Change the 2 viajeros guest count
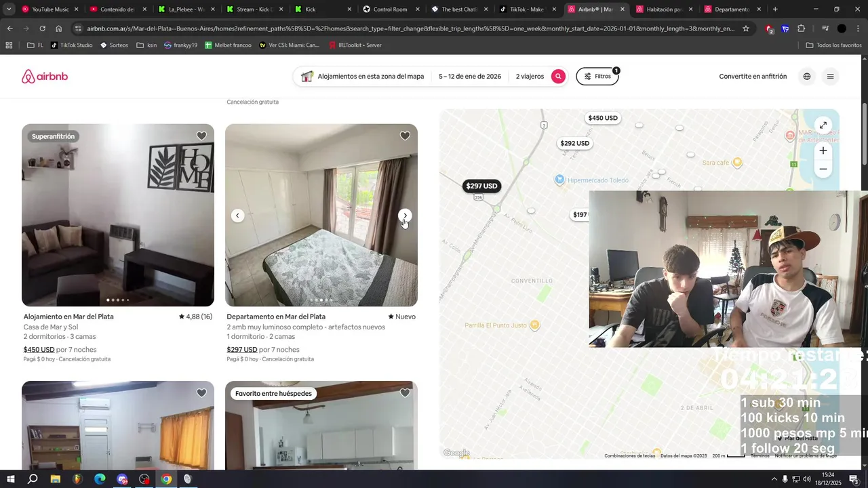Screen dimensions: 868x488 point(530,77)
